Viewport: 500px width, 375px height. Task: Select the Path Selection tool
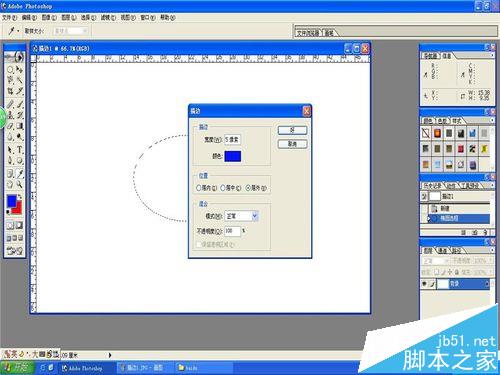click(x=10, y=150)
